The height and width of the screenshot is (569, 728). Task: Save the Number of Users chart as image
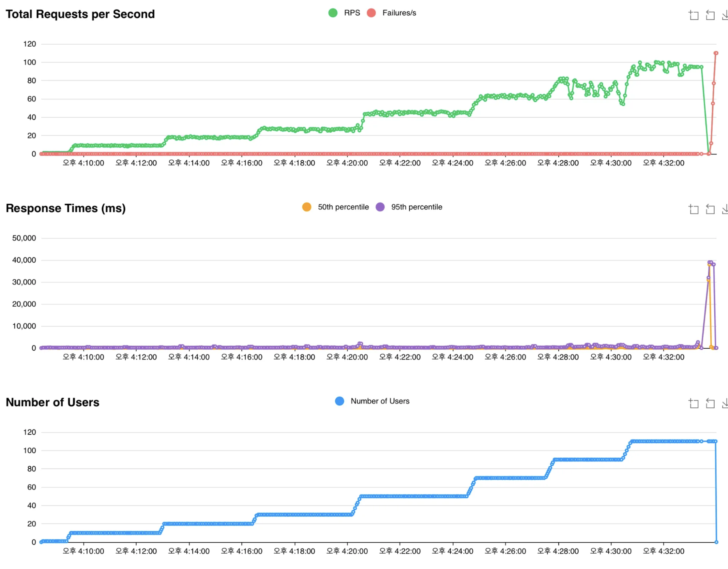pyautogui.click(x=725, y=403)
